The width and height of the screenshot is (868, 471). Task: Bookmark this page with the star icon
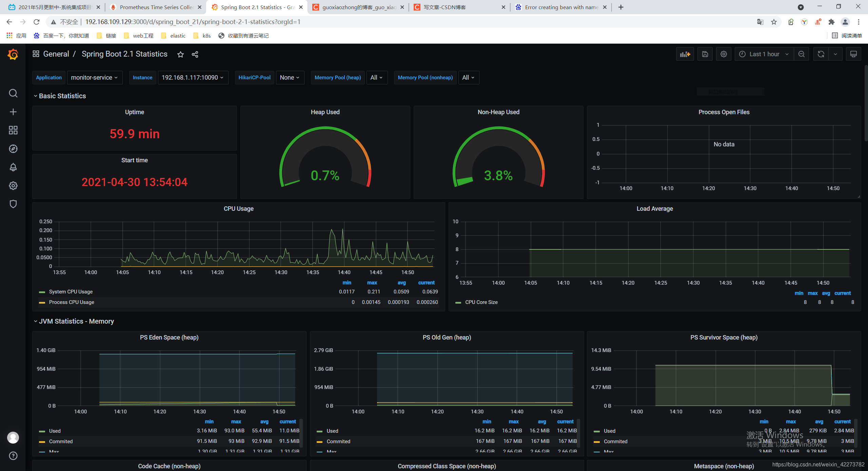click(x=774, y=22)
